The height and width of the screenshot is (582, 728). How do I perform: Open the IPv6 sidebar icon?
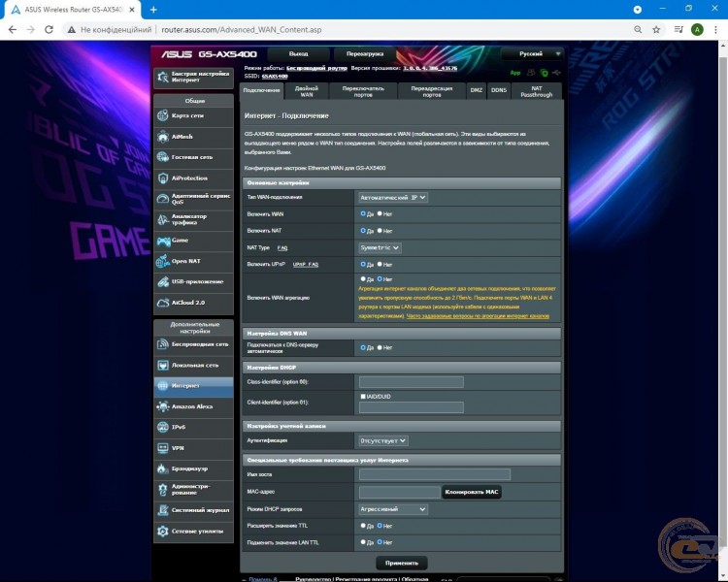pos(162,427)
